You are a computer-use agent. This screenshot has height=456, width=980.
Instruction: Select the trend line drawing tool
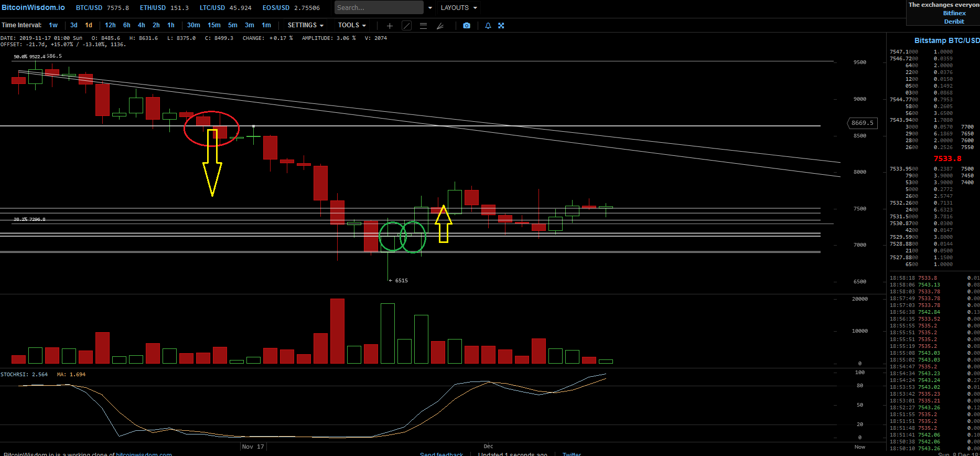[406, 26]
